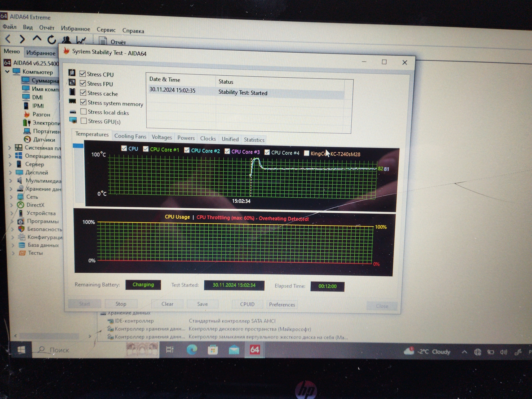
Task: Select the Датчики sensors item
Action: [x=44, y=140]
